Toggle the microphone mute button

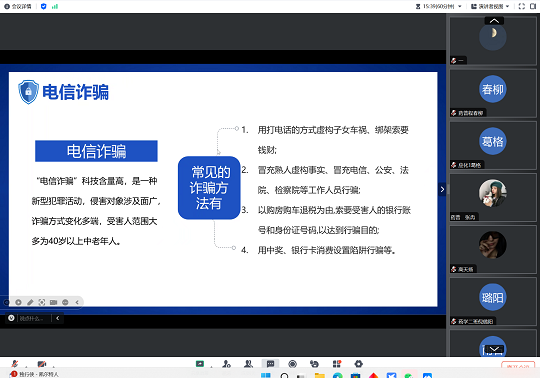coord(15,364)
